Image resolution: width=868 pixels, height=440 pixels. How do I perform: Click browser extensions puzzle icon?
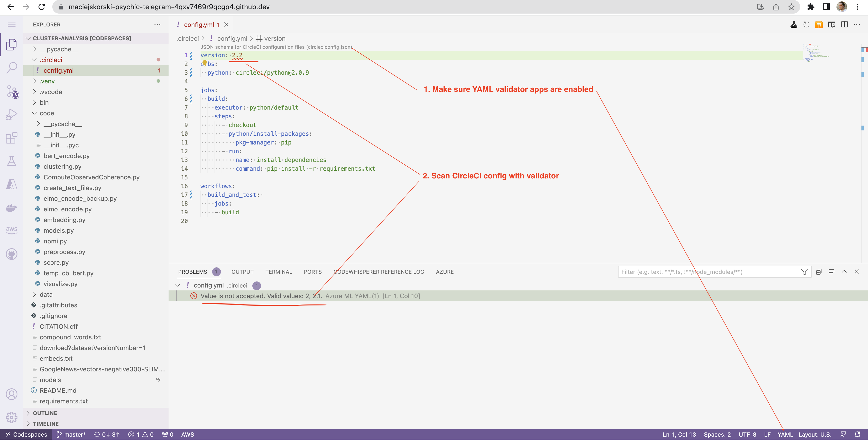tap(810, 7)
